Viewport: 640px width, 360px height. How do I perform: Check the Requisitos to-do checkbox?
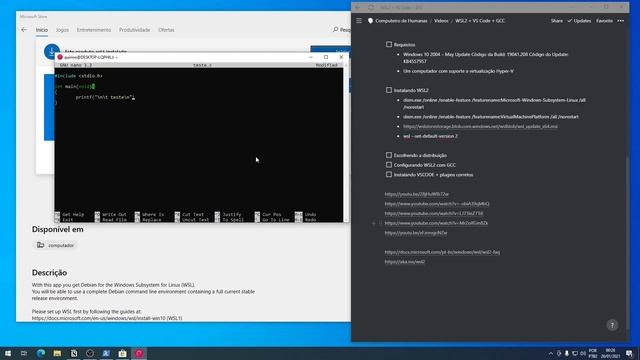coord(389,44)
